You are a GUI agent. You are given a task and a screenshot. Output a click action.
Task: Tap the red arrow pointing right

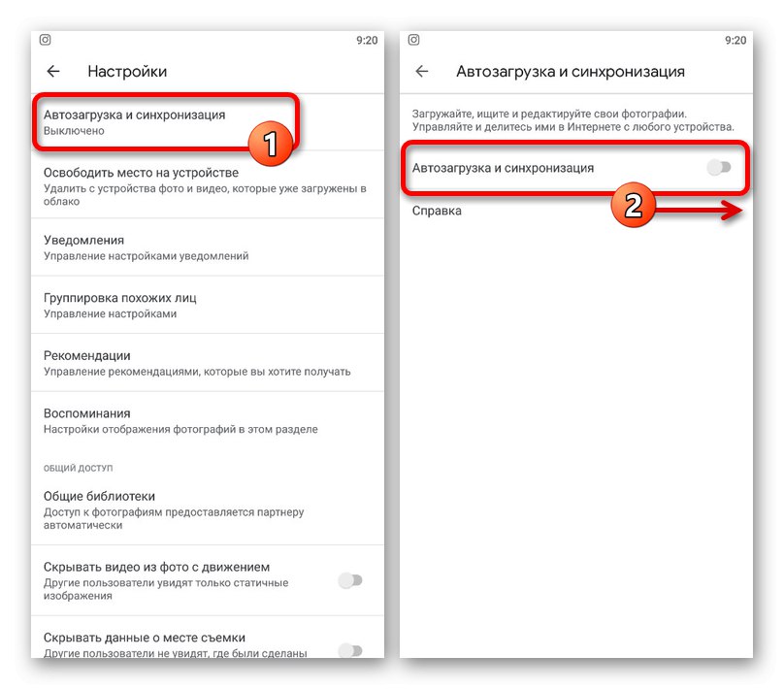coord(700,210)
